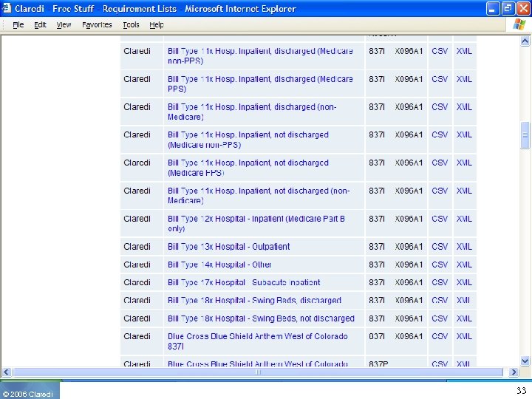Image resolution: width=532 pixels, height=399 pixels.
Task: Click the horizontal scrollbar thumb
Action: [258, 372]
